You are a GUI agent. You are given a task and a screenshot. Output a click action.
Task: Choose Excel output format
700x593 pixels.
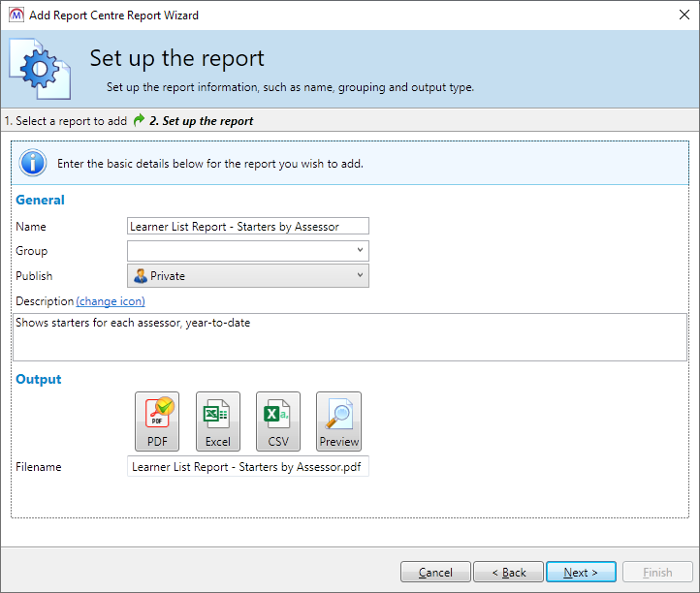217,421
